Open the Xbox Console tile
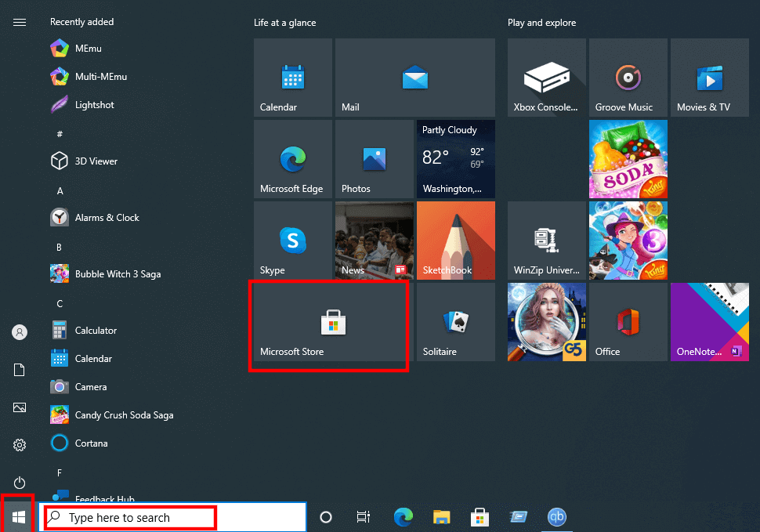760x532 pixels. (x=547, y=78)
